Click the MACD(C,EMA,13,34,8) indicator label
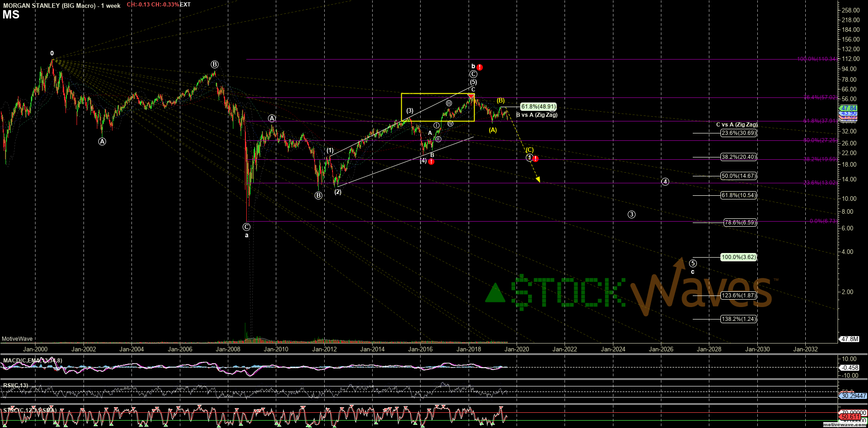Viewport: 868px width, 428px height. [33, 361]
